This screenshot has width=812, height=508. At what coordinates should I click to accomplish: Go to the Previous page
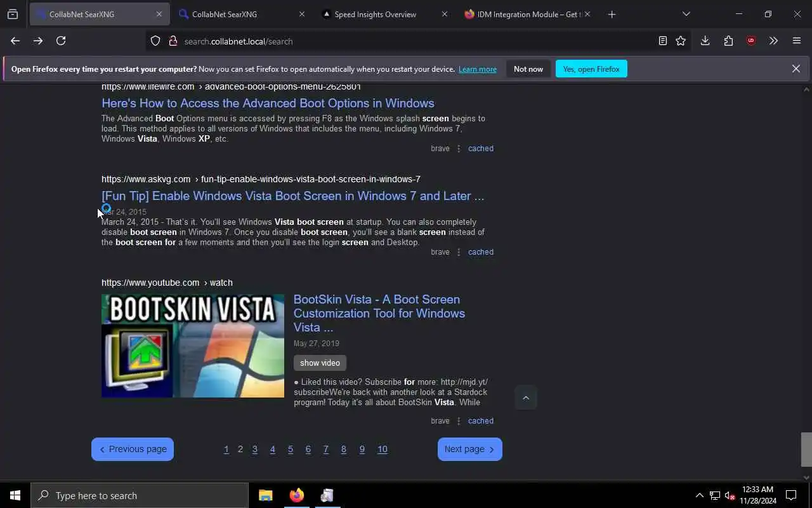pos(133,449)
